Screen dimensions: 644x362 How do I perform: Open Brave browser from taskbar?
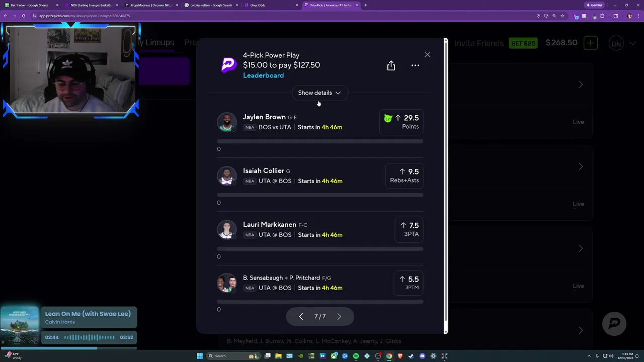pos(400,356)
